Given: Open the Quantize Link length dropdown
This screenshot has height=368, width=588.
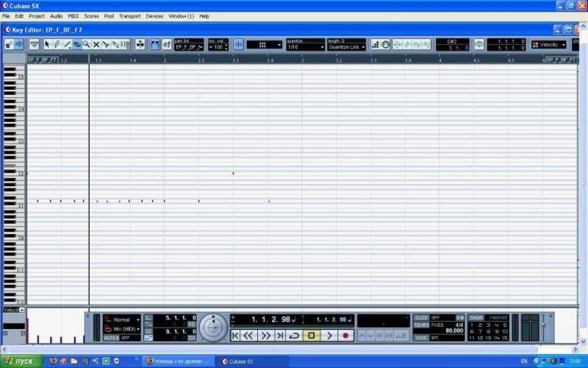Looking at the screenshot, I should pyautogui.click(x=346, y=47).
